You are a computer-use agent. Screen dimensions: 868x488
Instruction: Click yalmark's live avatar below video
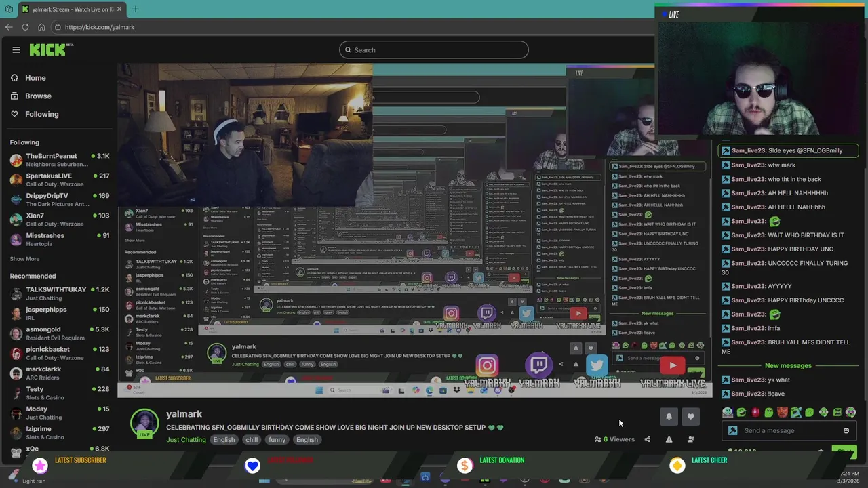coord(144,424)
